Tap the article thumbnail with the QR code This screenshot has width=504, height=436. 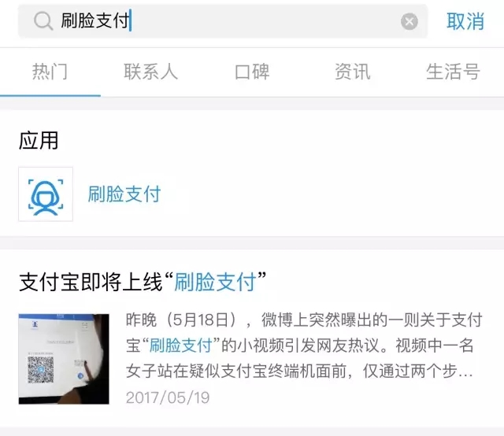pos(64,359)
